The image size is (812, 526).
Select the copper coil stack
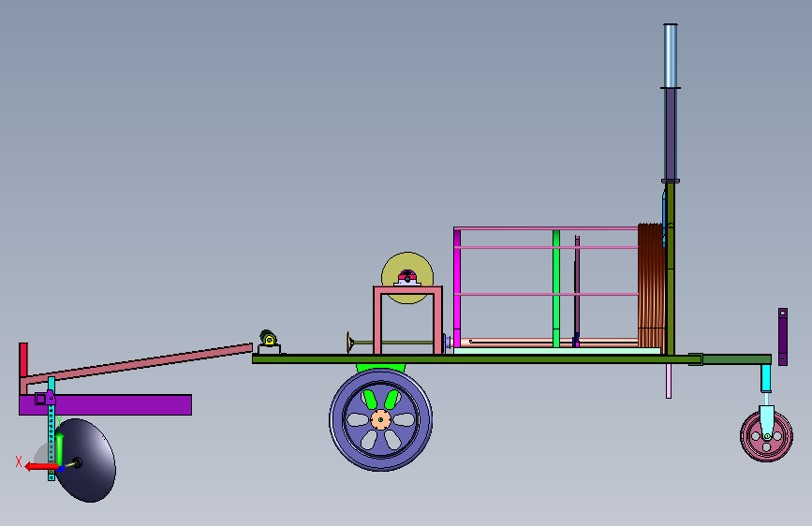pos(651,285)
